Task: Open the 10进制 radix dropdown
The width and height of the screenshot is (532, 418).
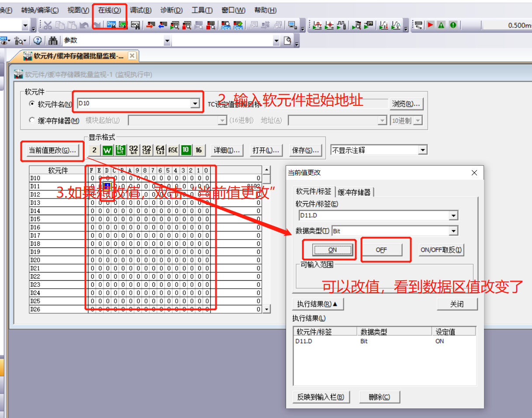Action: point(418,120)
